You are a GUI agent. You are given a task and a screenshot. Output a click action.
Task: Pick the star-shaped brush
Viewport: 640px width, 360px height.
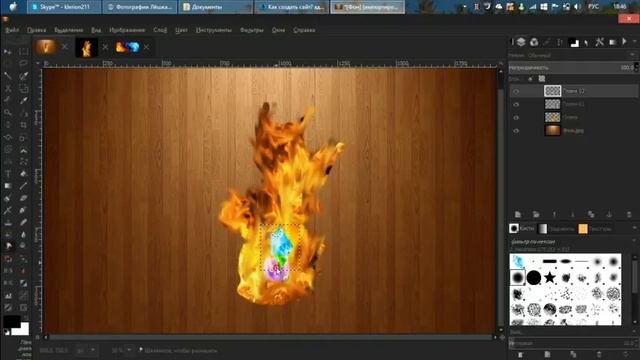pyautogui.click(x=550, y=278)
